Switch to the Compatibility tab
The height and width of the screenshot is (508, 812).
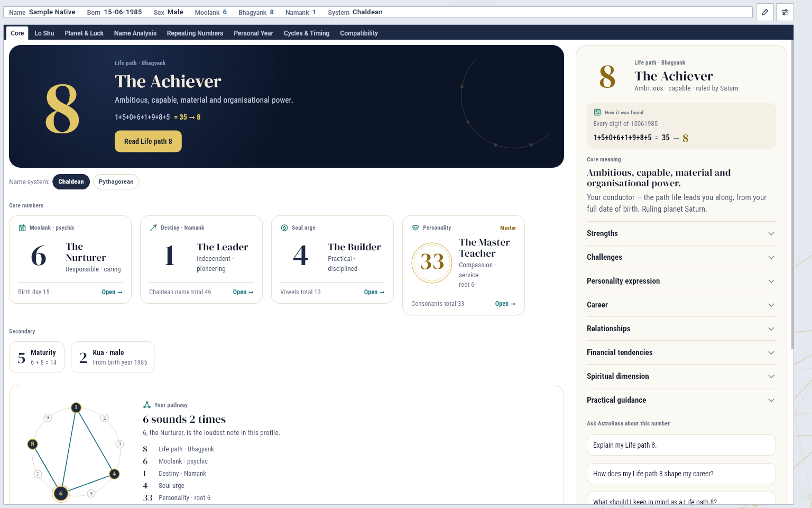(x=359, y=33)
